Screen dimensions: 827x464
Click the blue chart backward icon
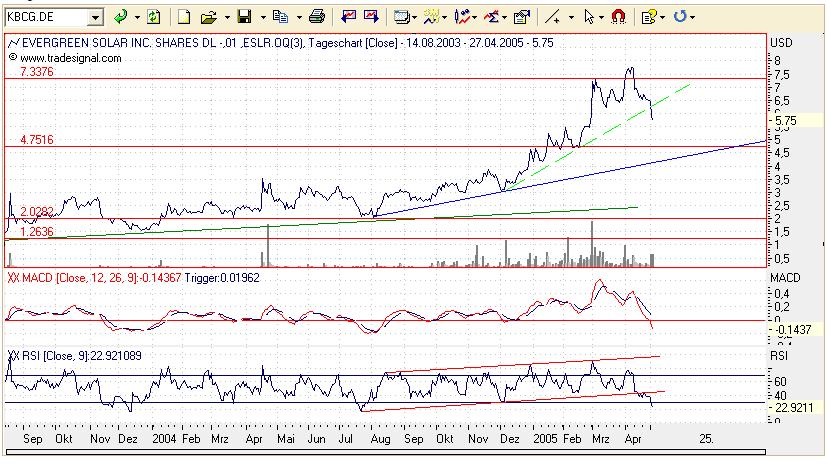pyautogui.click(x=348, y=17)
